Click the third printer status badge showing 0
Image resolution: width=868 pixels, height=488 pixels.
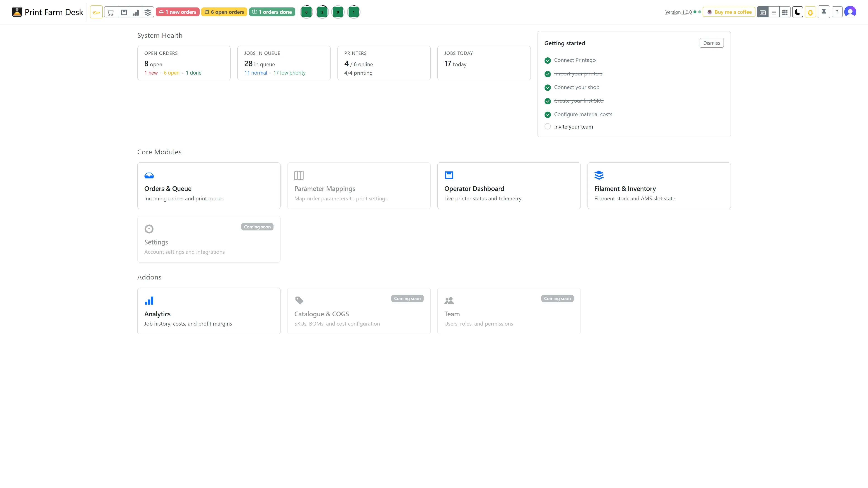tap(338, 12)
